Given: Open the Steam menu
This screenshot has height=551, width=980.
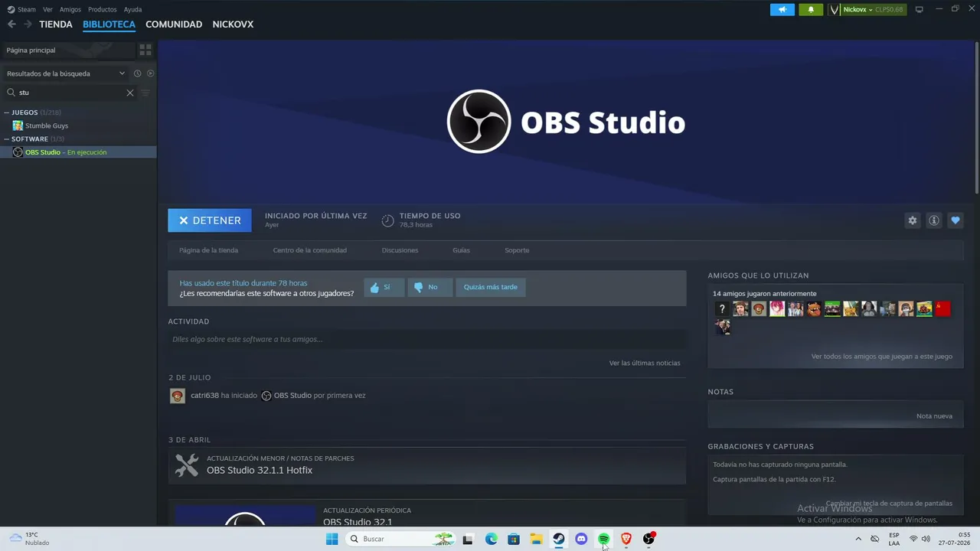Looking at the screenshot, I should pos(27,10).
